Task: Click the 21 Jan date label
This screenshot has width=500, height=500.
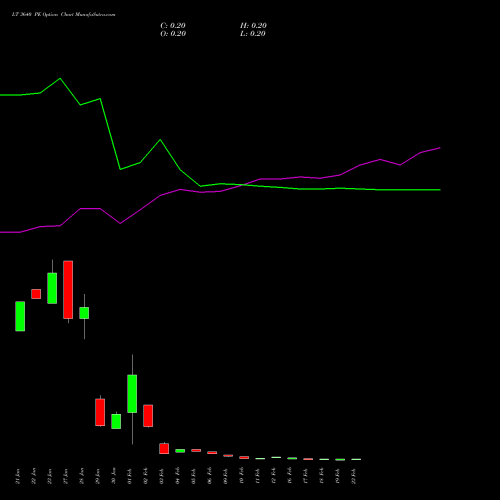Action: 18,476
